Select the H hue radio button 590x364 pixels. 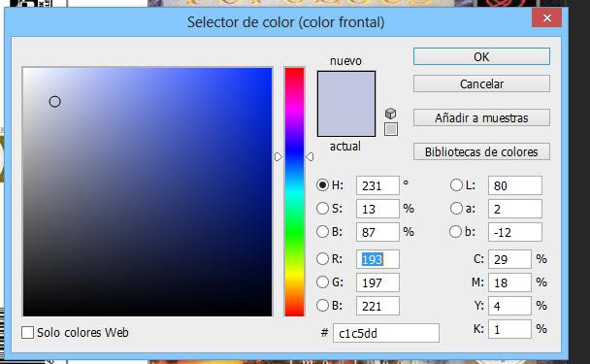322,185
